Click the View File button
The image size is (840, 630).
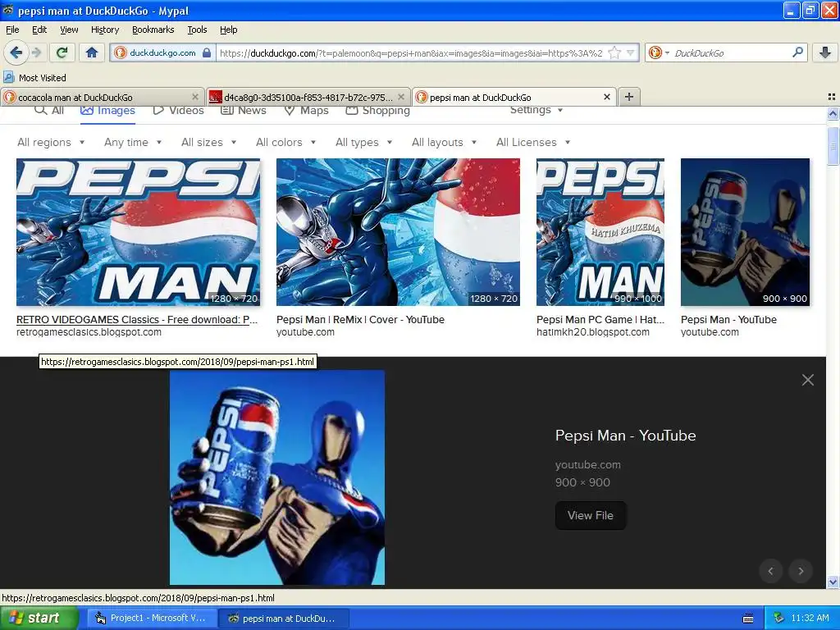[591, 515]
